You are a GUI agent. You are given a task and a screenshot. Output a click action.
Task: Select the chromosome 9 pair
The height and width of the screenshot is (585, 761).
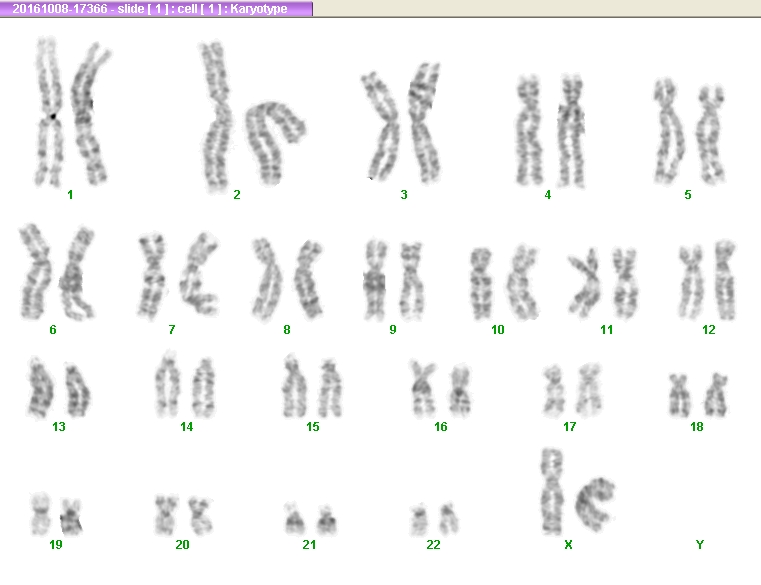coord(394,280)
